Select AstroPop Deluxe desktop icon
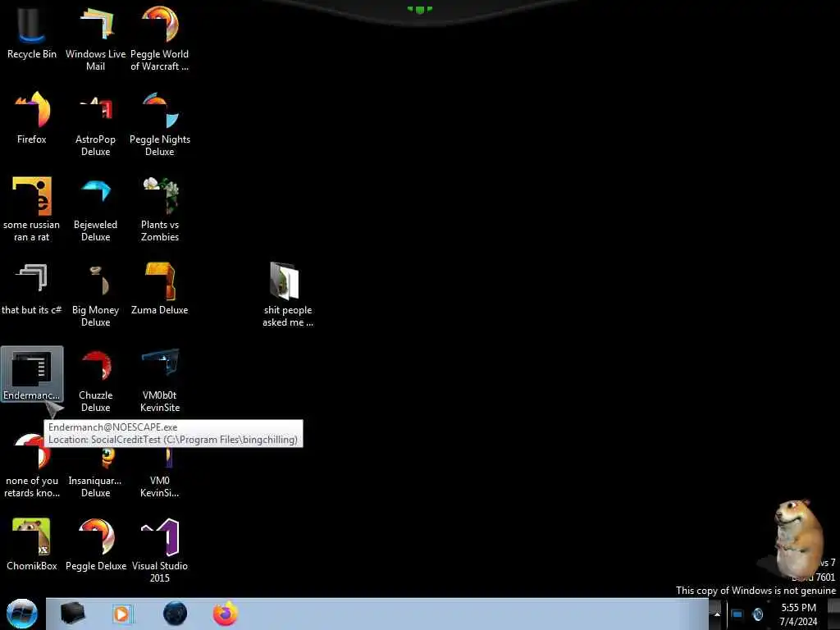This screenshot has height=630, width=840. tap(95, 124)
